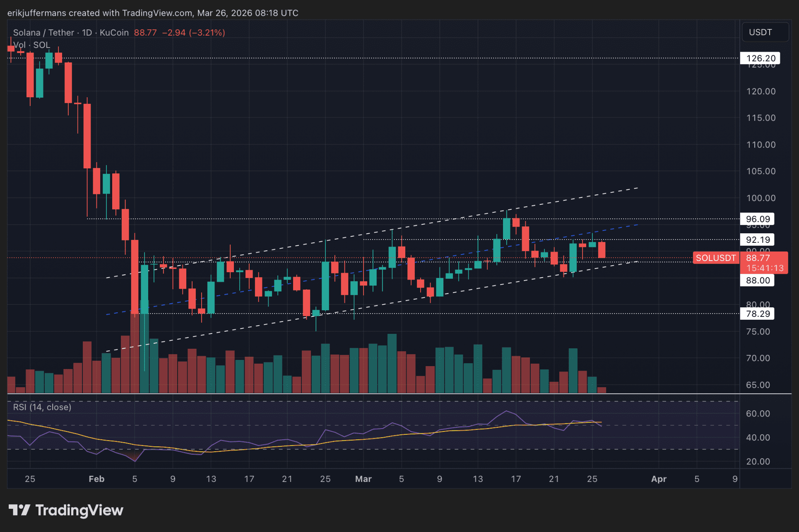Viewport: 799px width, 532px height.
Task: Click the 1D interval in chart title
Action: [x=87, y=33]
